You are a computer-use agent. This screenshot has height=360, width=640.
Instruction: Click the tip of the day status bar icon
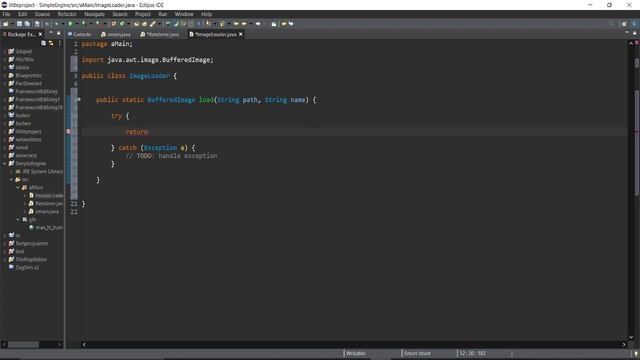click(636, 353)
